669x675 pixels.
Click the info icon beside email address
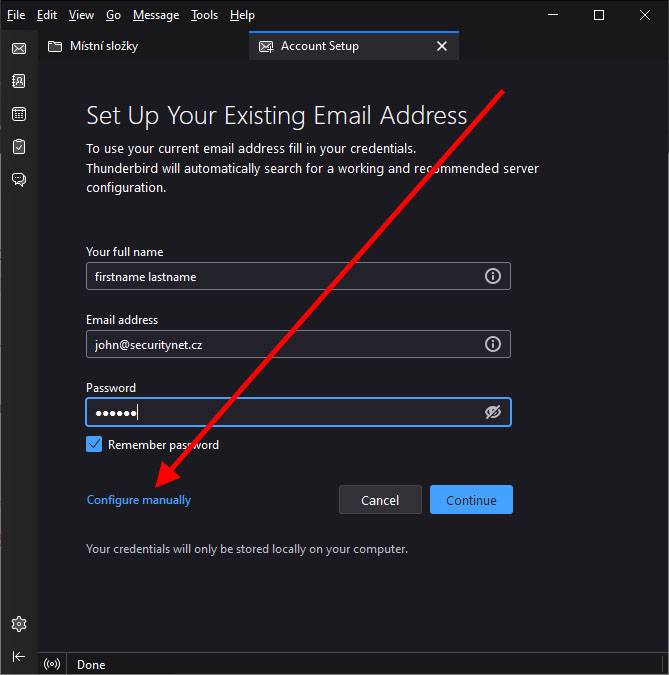point(492,344)
